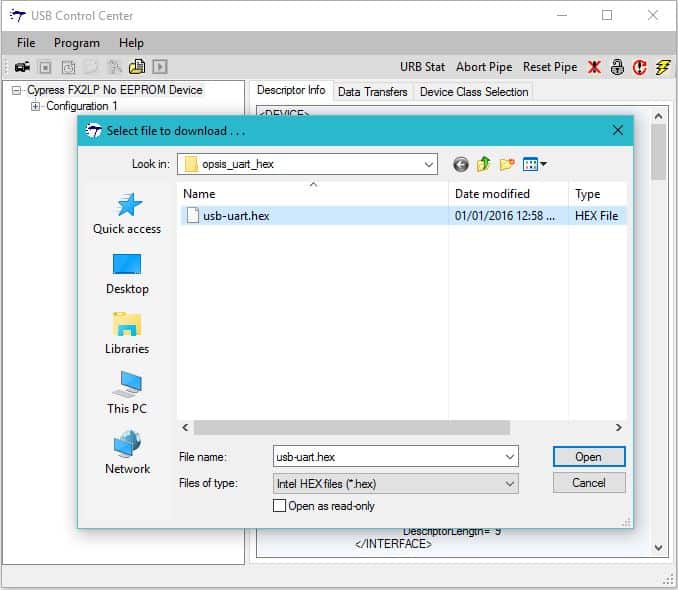Go to the Desktop location
This screenshot has height=590, width=678.
pyautogui.click(x=127, y=274)
